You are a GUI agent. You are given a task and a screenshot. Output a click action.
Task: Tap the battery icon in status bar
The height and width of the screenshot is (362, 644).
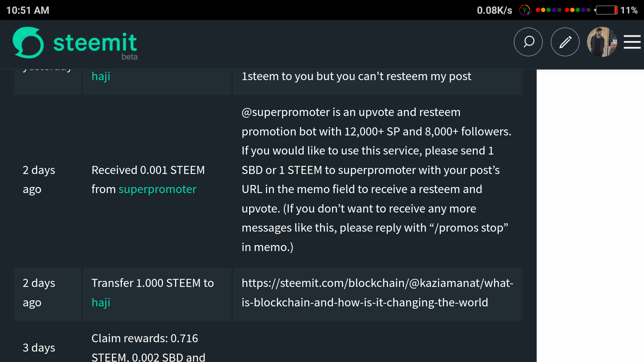[606, 10]
